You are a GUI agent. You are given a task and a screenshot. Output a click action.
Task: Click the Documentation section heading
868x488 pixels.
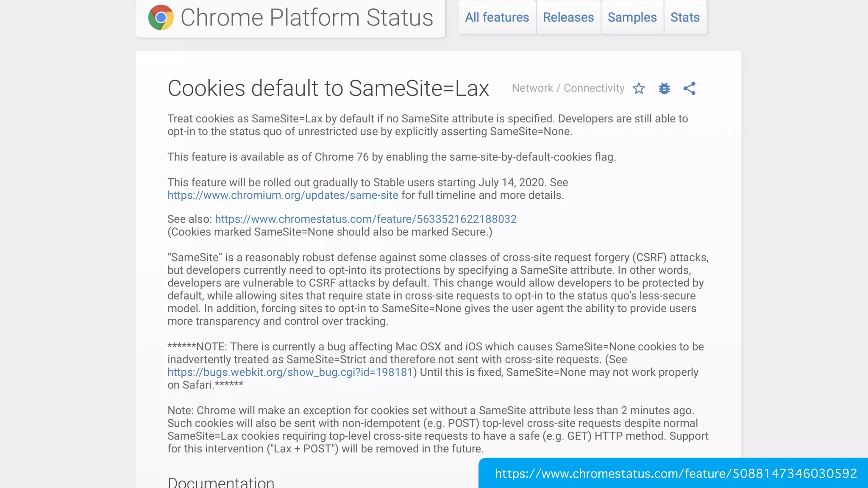click(221, 482)
